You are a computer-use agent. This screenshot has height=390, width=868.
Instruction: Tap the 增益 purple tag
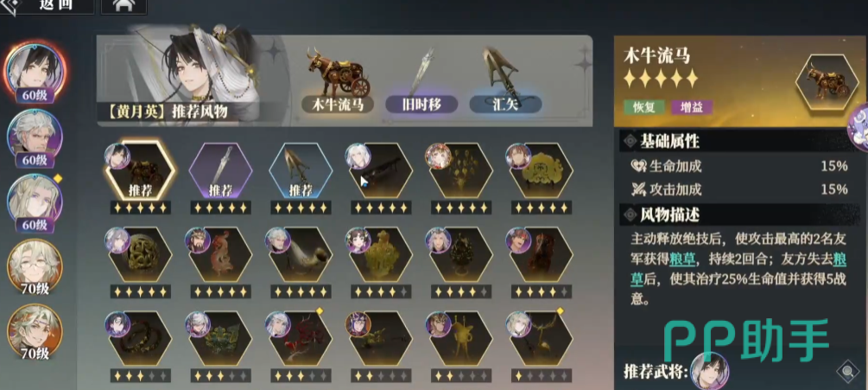click(691, 107)
